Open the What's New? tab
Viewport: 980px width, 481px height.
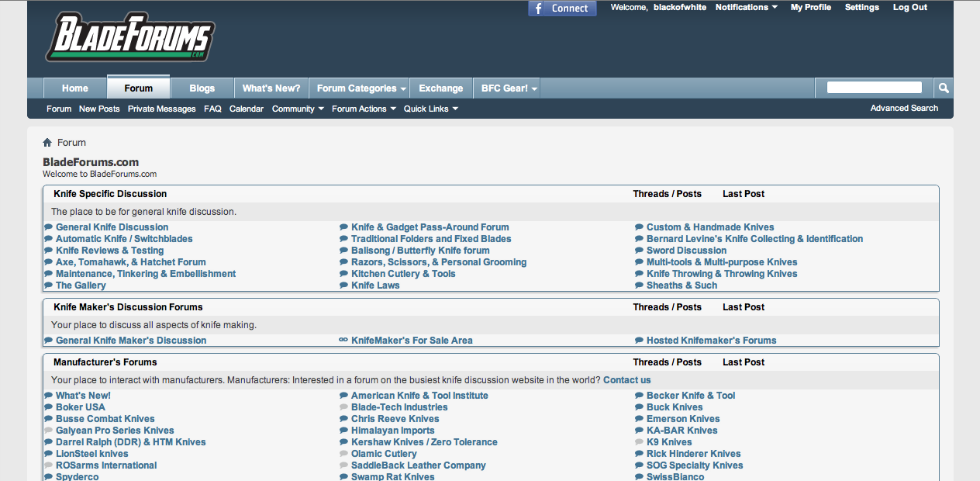(271, 88)
